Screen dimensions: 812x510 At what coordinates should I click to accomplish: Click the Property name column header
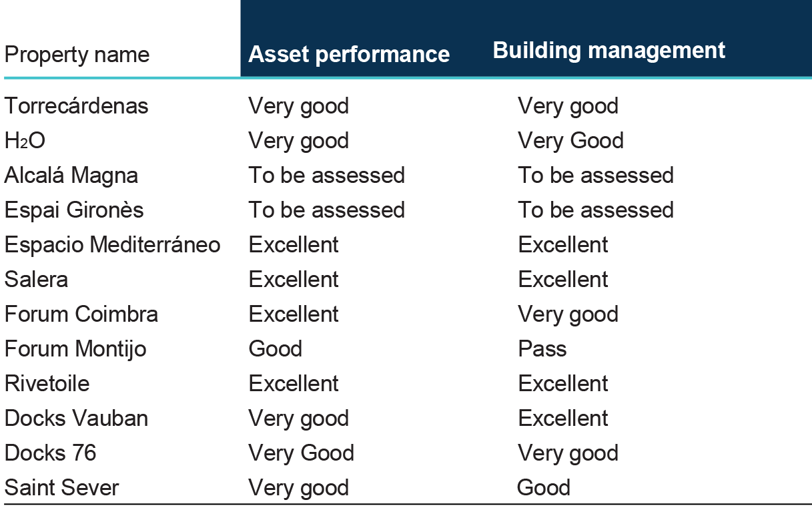[x=77, y=54]
